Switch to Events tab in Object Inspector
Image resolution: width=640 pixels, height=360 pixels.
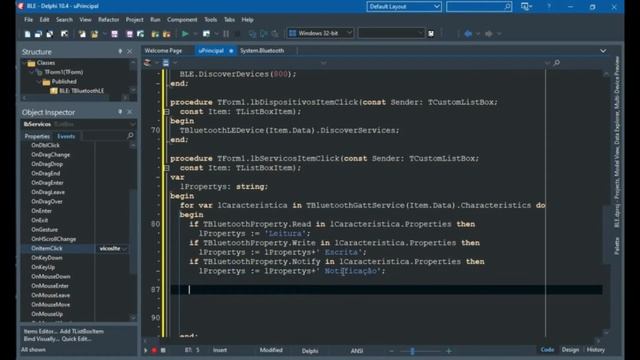click(x=66, y=136)
